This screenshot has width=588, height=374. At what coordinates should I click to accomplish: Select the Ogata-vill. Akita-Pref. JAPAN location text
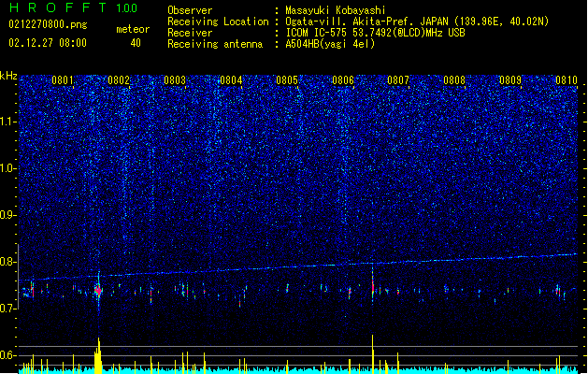click(x=417, y=22)
